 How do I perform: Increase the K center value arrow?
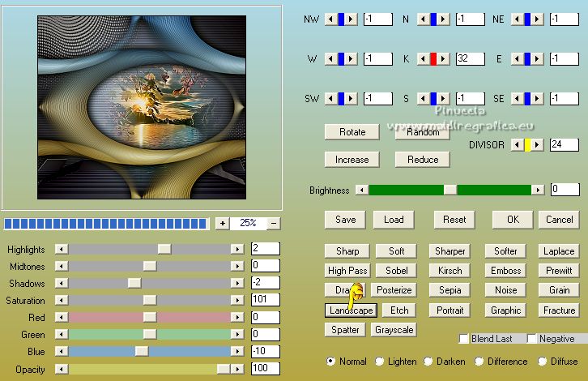pyautogui.click(x=443, y=59)
